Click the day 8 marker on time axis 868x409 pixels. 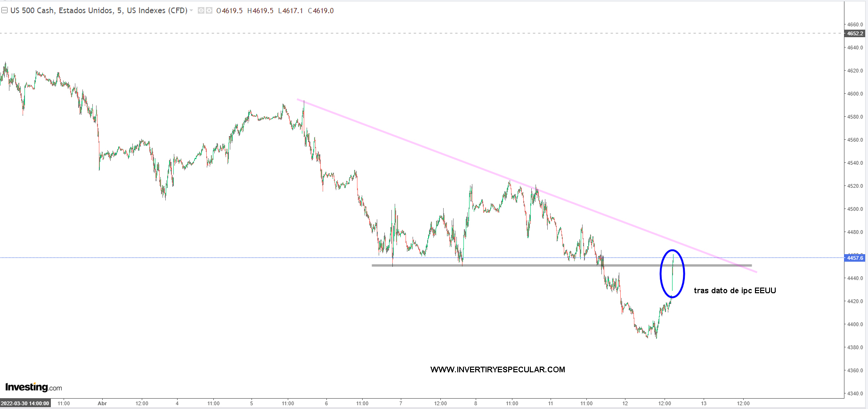(x=476, y=403)
